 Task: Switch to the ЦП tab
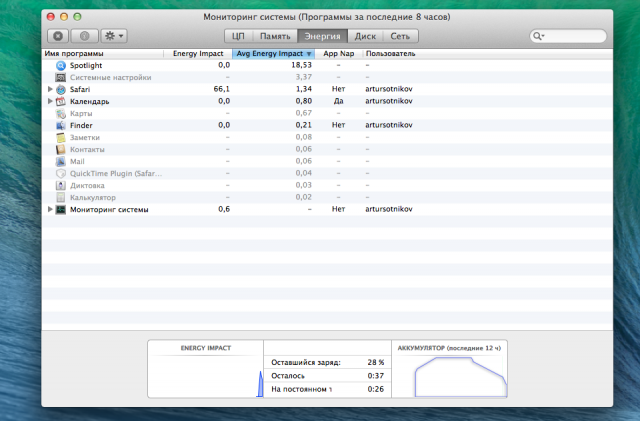[238, 36]
